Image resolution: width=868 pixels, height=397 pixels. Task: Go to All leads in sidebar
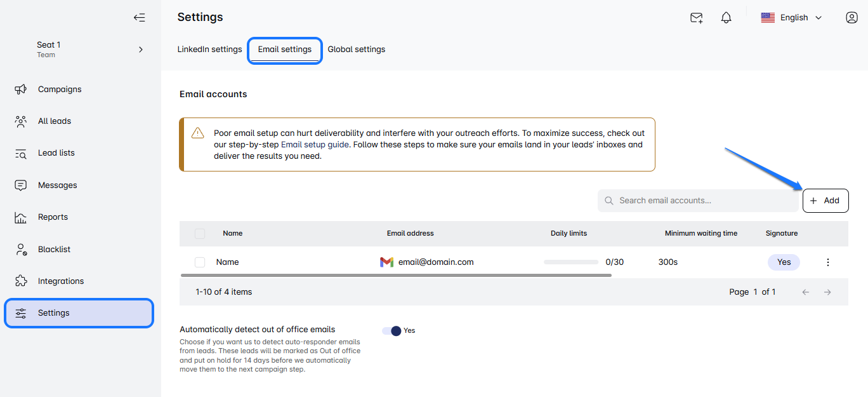tap(55, 121)
